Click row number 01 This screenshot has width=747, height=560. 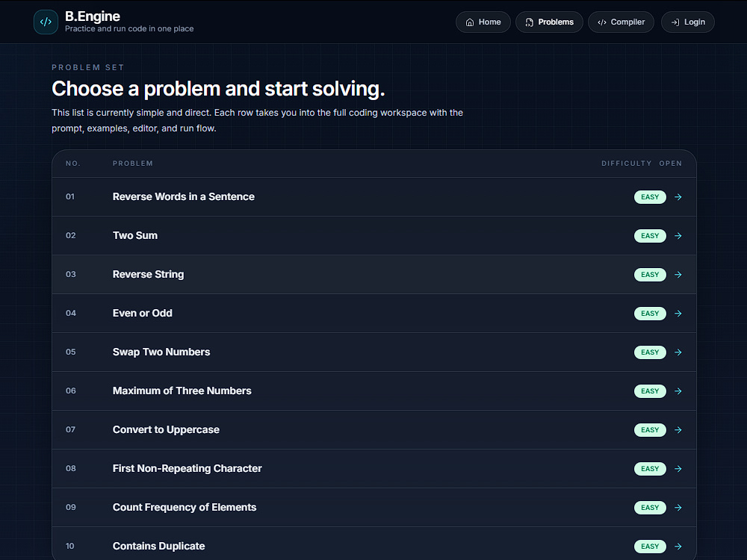[70, 196]
